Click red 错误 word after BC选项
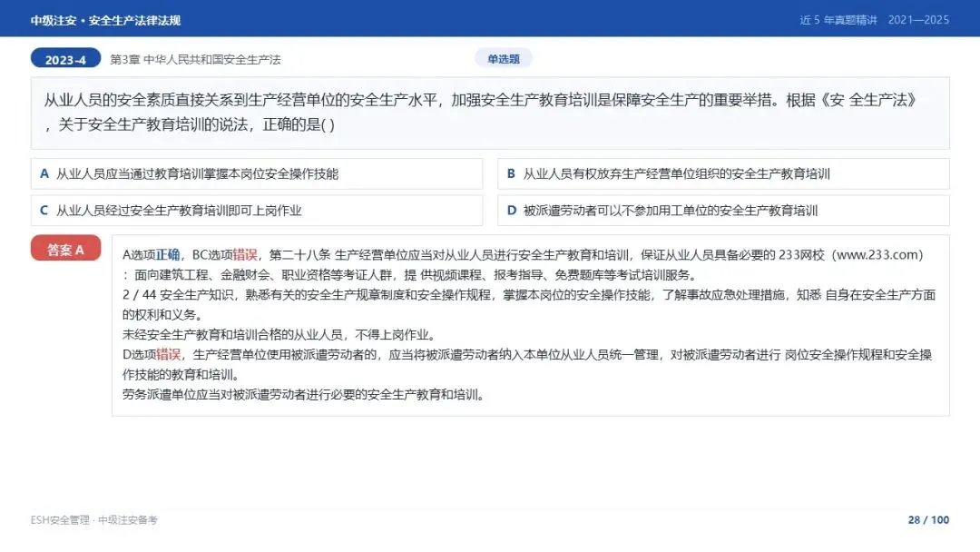The height and width of the screenshot is (552, 980). pos(245,254)
